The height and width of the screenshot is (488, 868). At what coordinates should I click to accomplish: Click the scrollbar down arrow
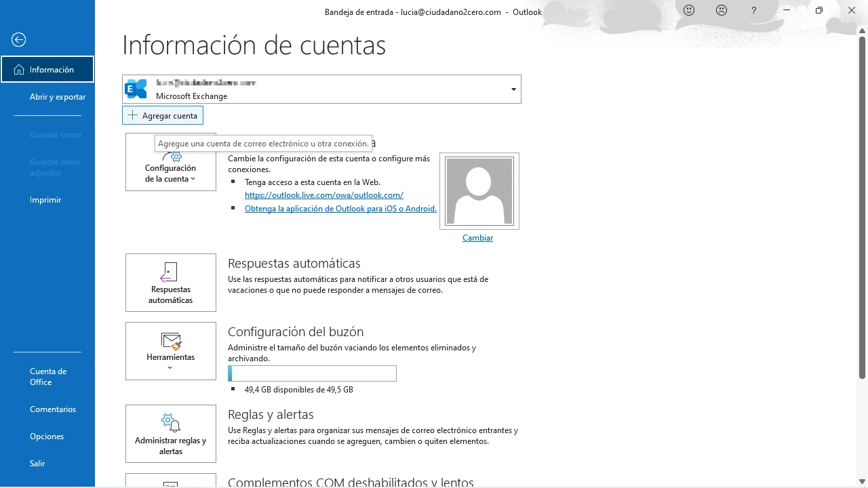[863, 481]
